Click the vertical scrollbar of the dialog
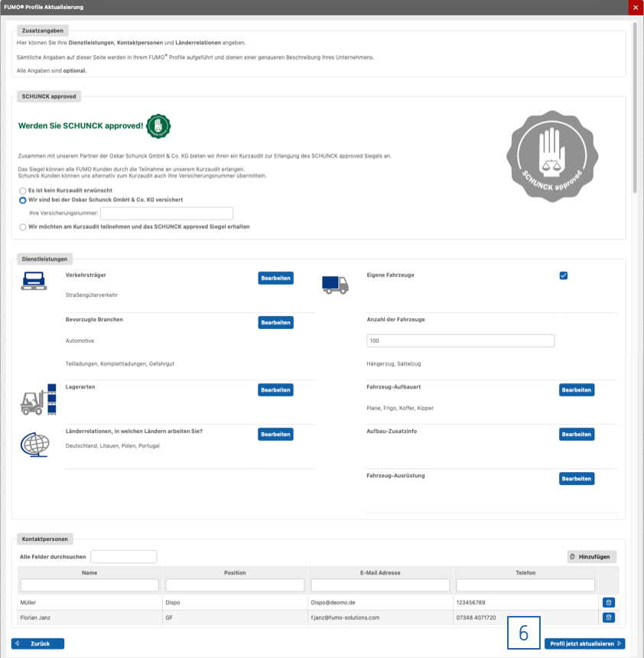644x658 pixels. [635, 107]
